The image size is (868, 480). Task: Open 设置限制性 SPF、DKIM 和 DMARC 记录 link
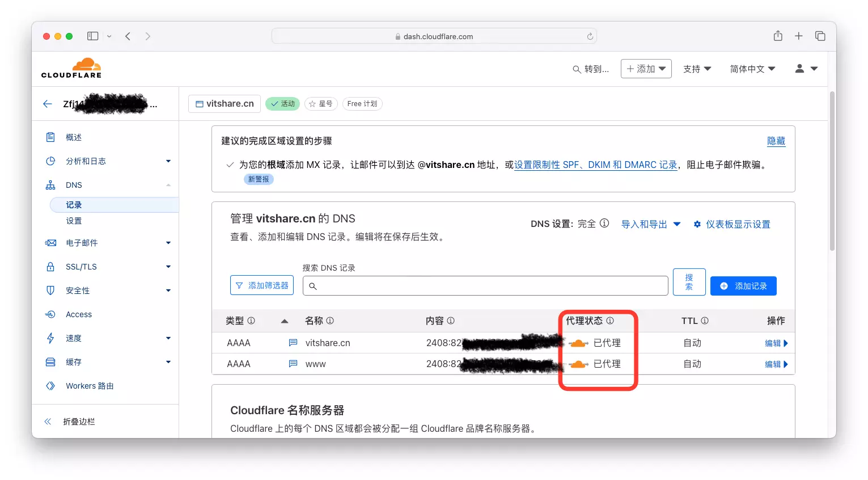[596, 165]
